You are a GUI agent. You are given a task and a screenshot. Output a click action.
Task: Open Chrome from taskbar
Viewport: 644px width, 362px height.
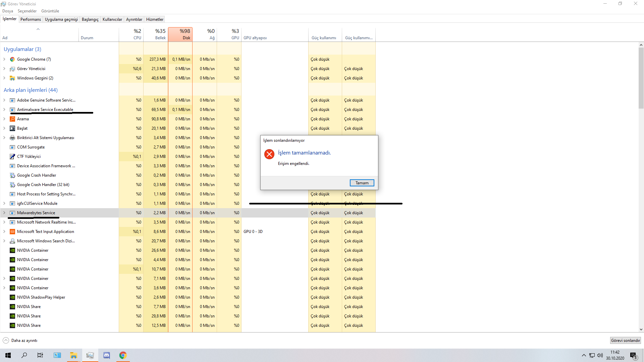123,355
